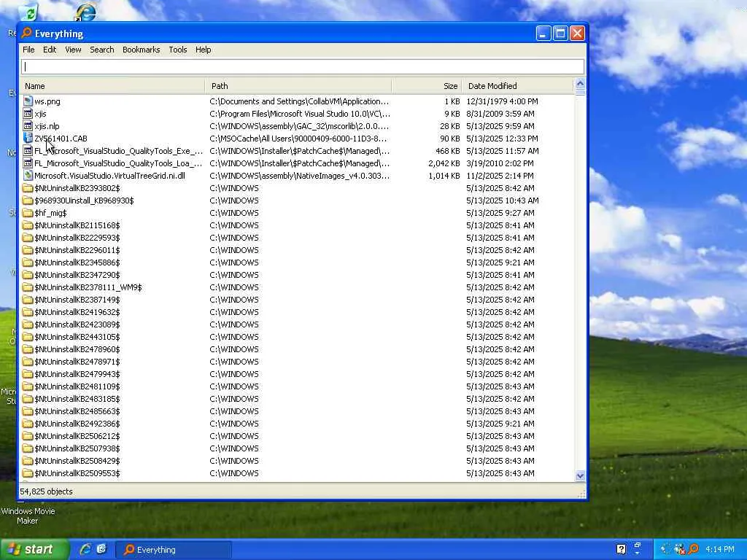The width and height of the screenshot is (747, 560).
Task: Select the $NtUninstallKB2443105$ folder icon
Action: tap(28, 336)
